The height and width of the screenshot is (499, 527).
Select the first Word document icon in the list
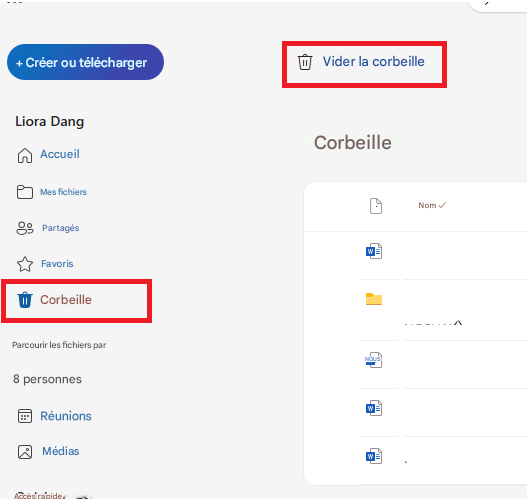coord(374,251)
